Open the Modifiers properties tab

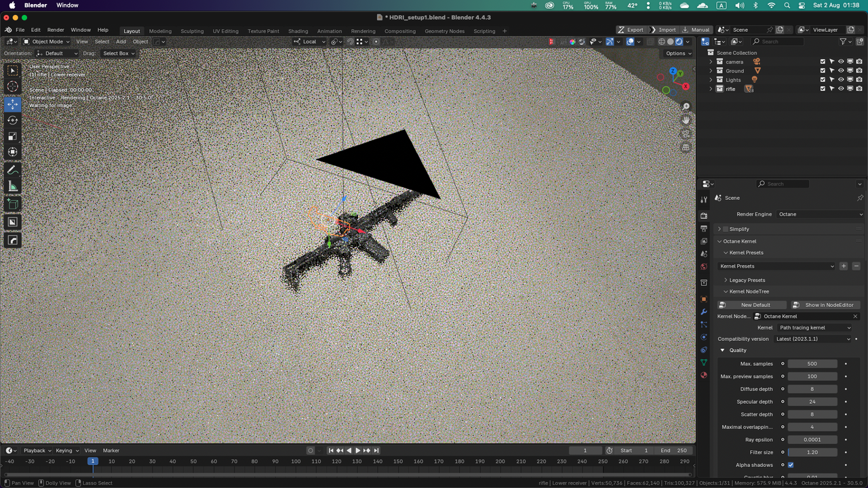(x=704, y=311)
